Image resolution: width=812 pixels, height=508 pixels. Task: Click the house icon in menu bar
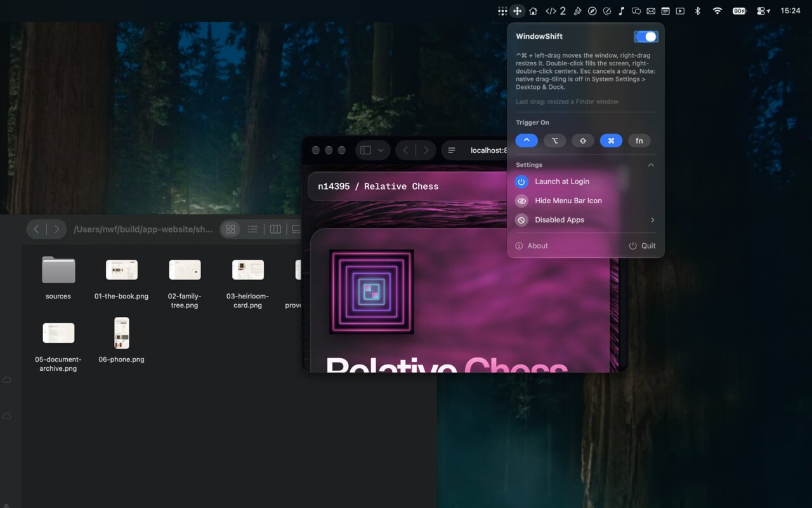[x=533, y=11]
